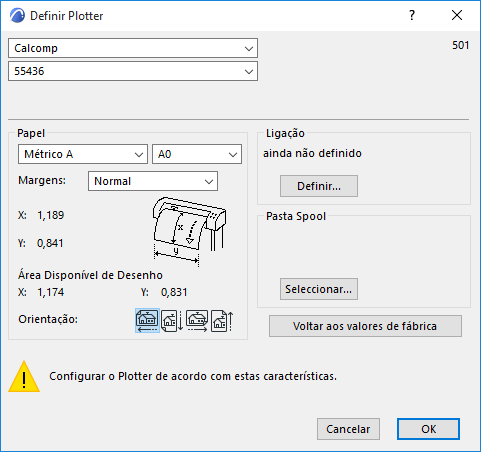Viewport: 481px width, 452px height.
Task: Click the Ligação group title
Action: click(285, 133)
